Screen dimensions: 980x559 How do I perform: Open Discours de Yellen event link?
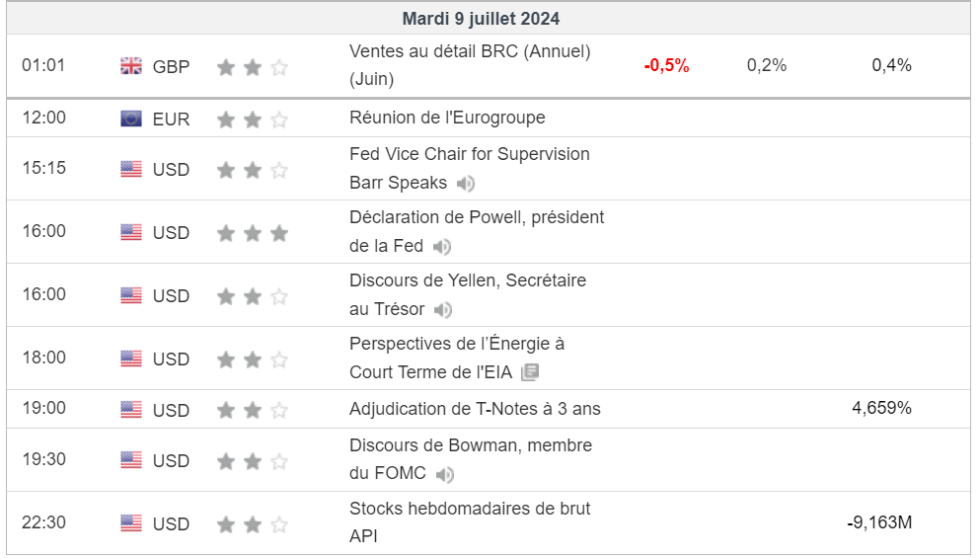468,294
